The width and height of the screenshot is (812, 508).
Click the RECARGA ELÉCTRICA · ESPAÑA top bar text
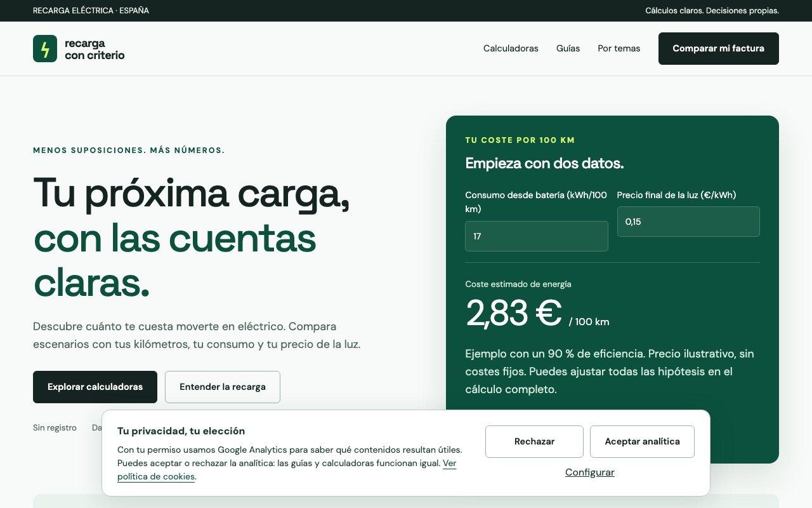coord(91,11)
